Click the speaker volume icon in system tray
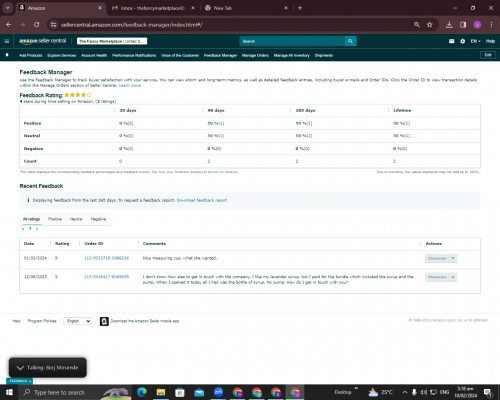500x400 pixels. coord(423,392)
